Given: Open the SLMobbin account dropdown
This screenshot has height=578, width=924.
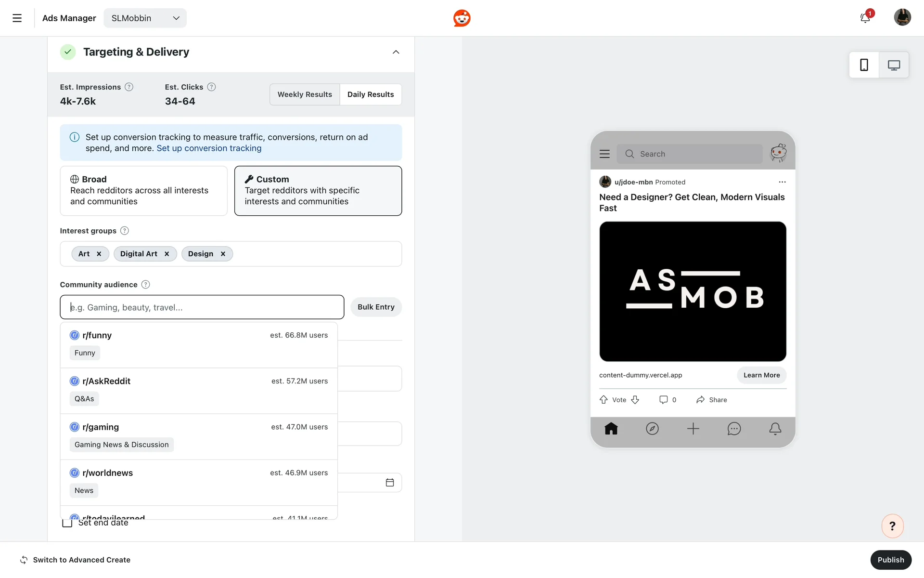Looking at the screenshot, I should coord(145,18).
